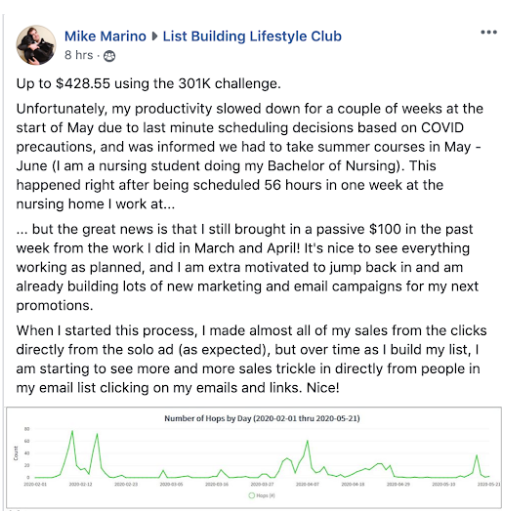Click the Hops (#) legend text
Viewport: 505px width, 511px height.
tap(266, 495)
